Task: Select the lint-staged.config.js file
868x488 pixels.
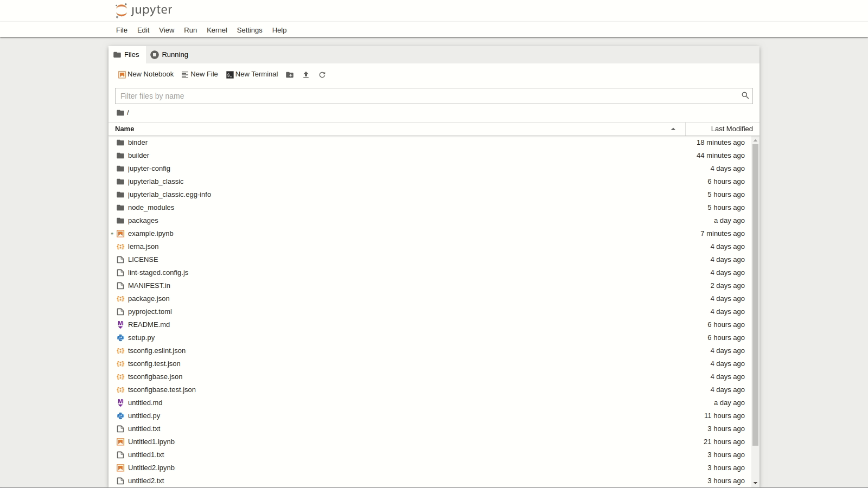Action: [x=431, y=273]
